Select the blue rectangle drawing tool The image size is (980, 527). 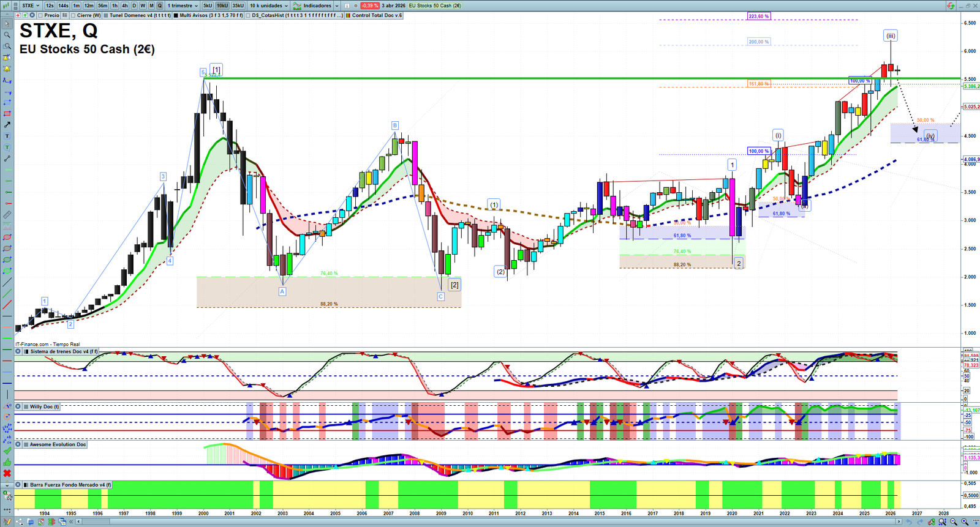[x=7, y=102]
